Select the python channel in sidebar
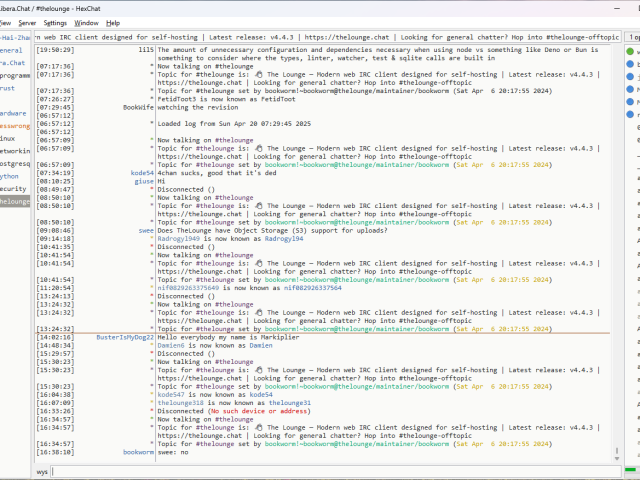 (x=10, y=175)
